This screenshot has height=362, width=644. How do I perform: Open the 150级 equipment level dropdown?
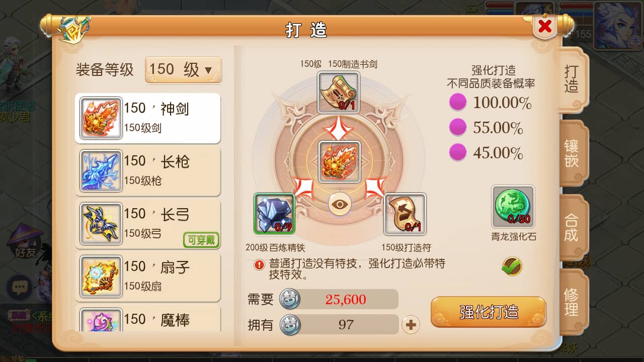[183, 69]
